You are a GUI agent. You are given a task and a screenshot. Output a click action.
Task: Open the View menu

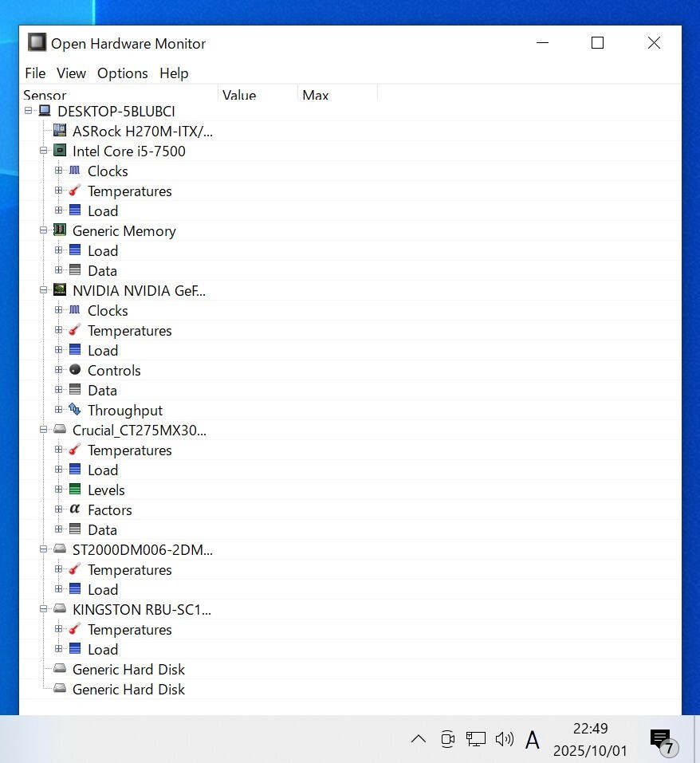point(71,73)
